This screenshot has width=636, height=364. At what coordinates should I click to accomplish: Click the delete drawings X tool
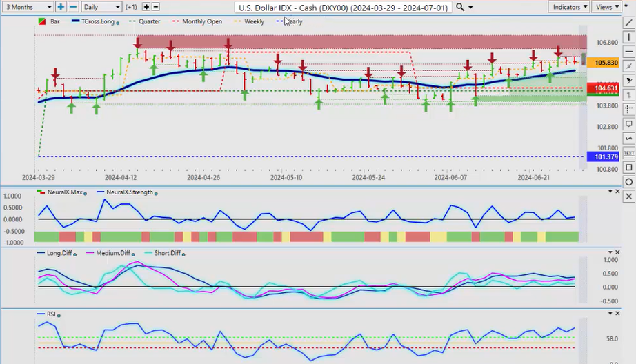click(628, 196)
